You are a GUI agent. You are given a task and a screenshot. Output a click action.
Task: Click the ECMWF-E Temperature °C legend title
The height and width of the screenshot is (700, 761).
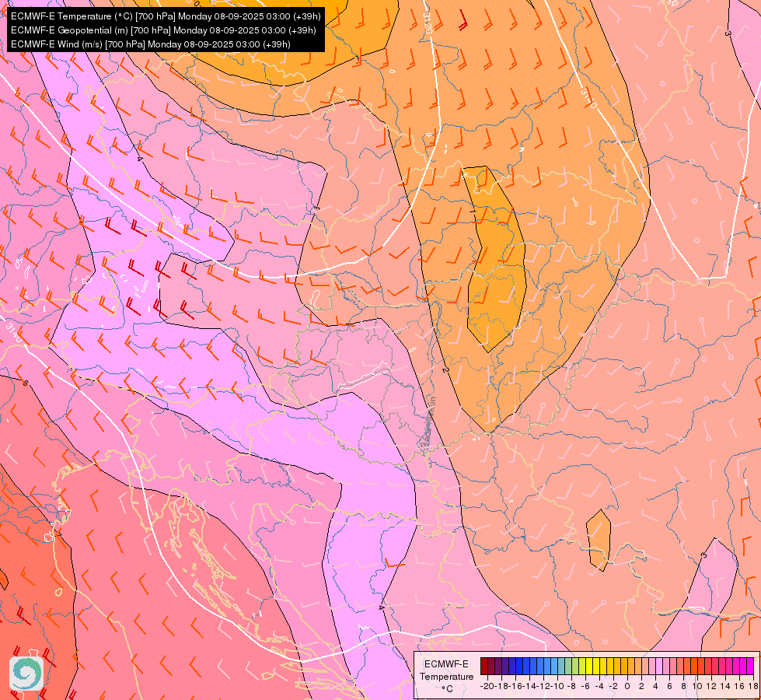coord(446,676)
